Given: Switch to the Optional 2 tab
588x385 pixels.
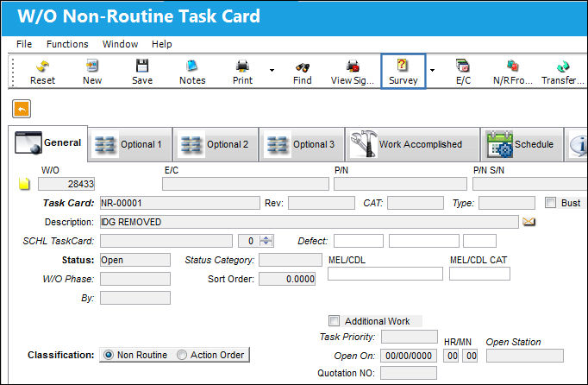Looking at the screenshot, I should pyautogui.click(x=216, y=145).
